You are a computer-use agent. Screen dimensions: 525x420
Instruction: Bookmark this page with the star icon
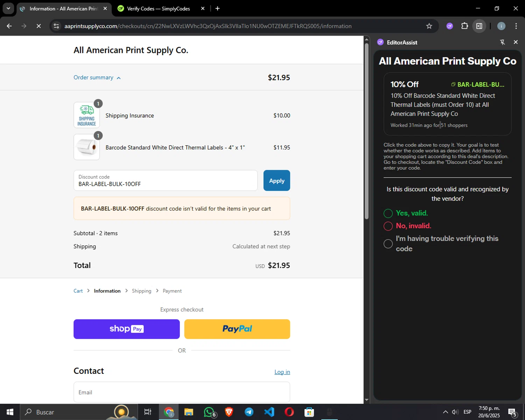(x=429, y=26)
